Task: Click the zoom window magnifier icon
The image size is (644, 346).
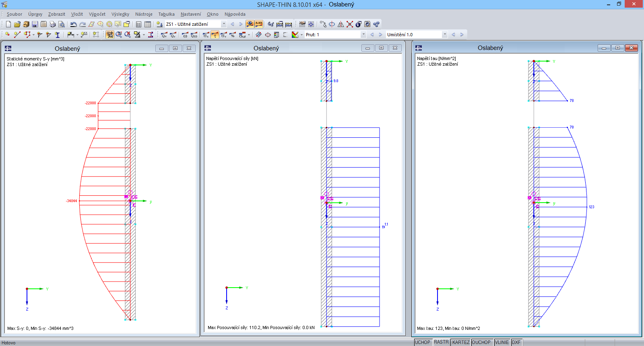Action: [x=119, y=35]
